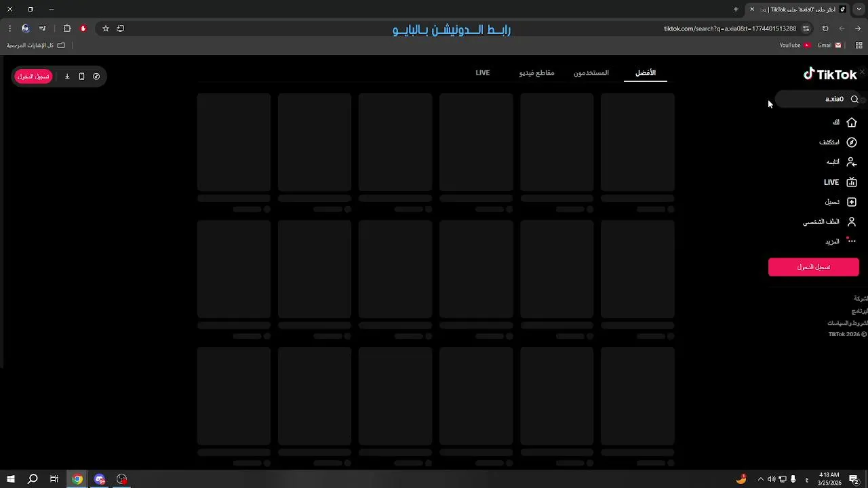This screenshot has width=868, height=488.
Task: Open Chrome three-dot menu
Action: [x=9, y=28]
